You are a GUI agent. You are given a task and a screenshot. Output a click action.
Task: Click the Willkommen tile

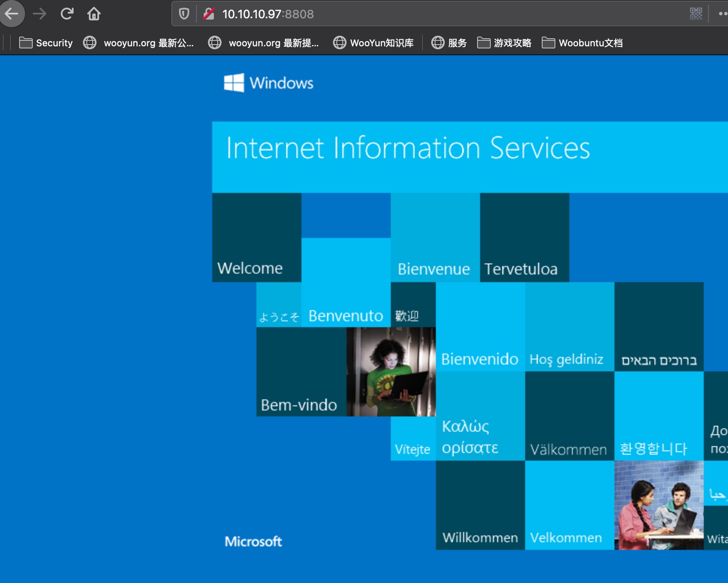click(481, 505)
